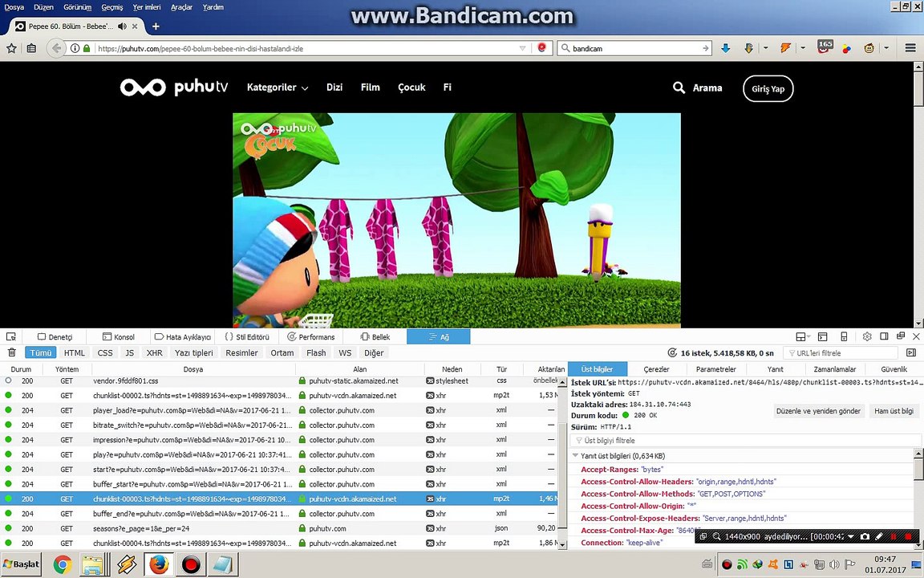The width and height of the screenshot is (924, 578).
Task: Collapse the network details pane icon
Action: 911,352
